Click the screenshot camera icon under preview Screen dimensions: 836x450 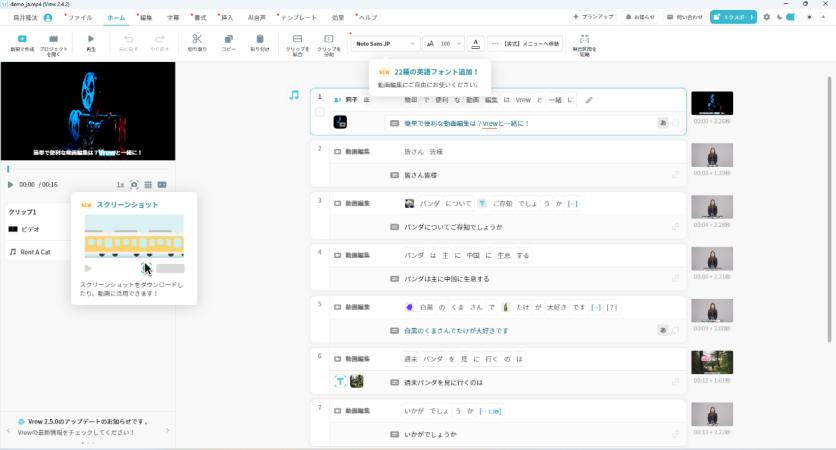[134, 184]
